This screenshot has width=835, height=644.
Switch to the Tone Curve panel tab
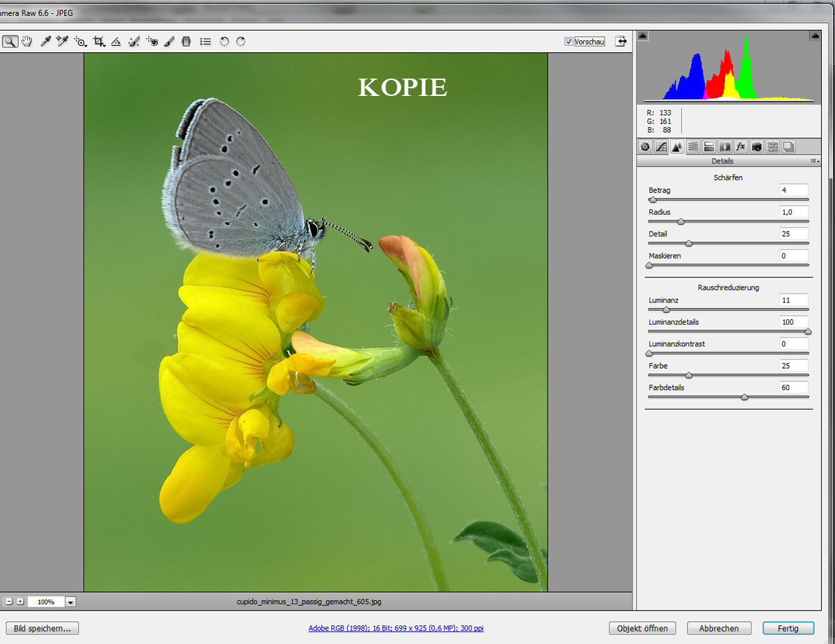click(x=661, y=147)
